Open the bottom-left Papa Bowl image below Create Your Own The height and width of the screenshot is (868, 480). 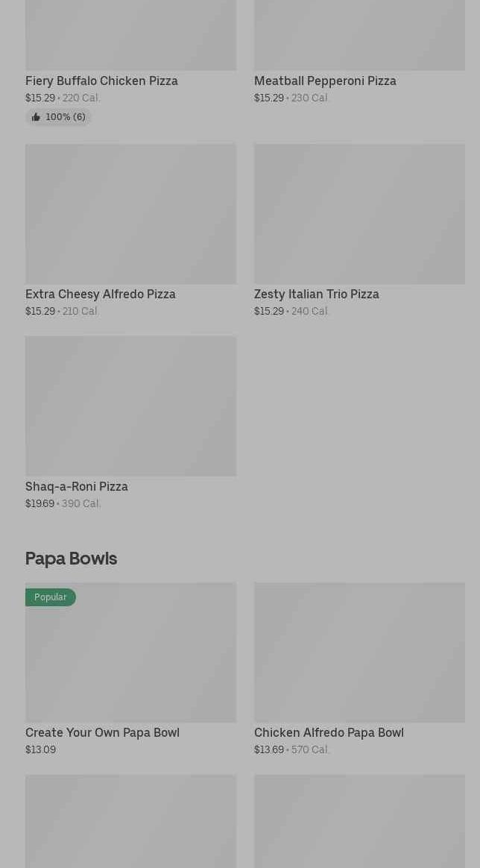130,821
